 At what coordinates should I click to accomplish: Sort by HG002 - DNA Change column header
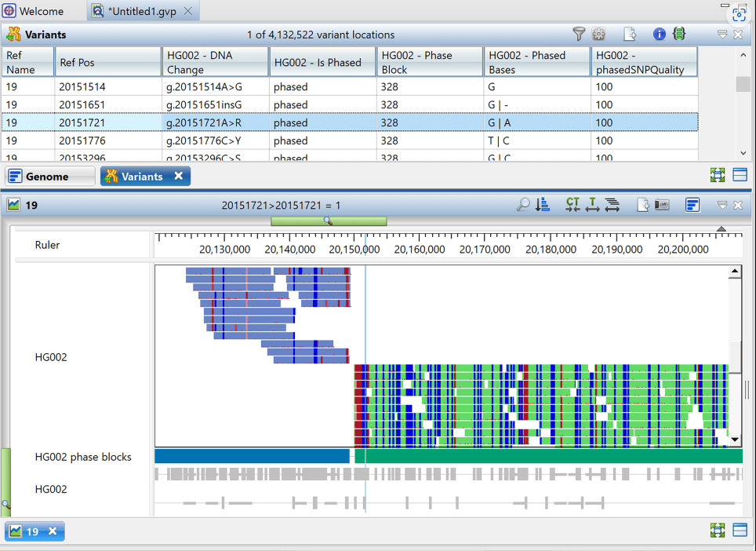point(215,62)
